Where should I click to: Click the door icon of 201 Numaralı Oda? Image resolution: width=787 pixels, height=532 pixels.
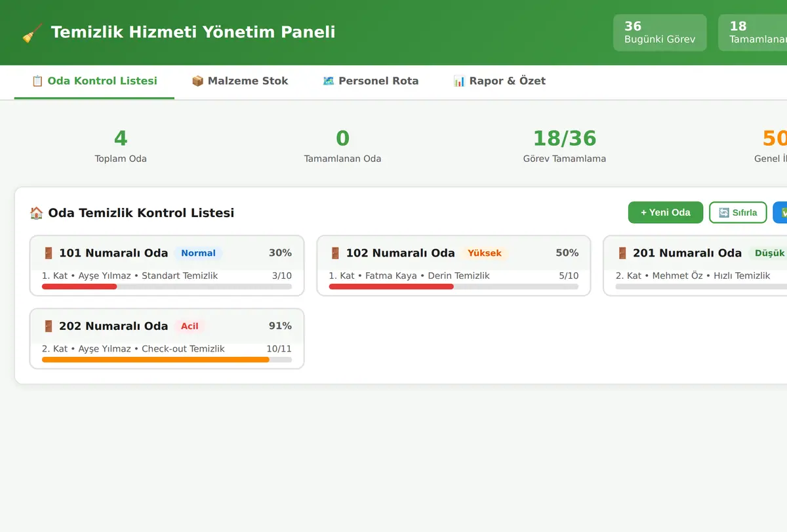tap(622, 253)
